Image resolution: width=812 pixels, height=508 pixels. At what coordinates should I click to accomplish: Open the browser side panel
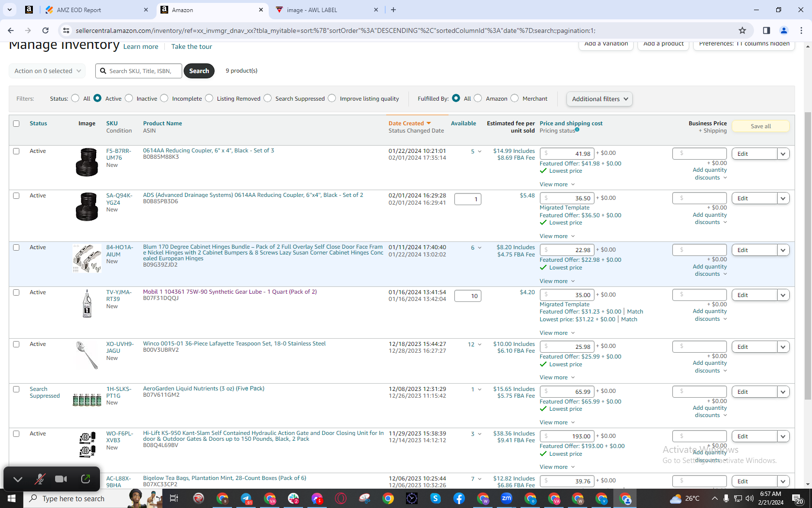pyautogui.click(x=767, y=30)
